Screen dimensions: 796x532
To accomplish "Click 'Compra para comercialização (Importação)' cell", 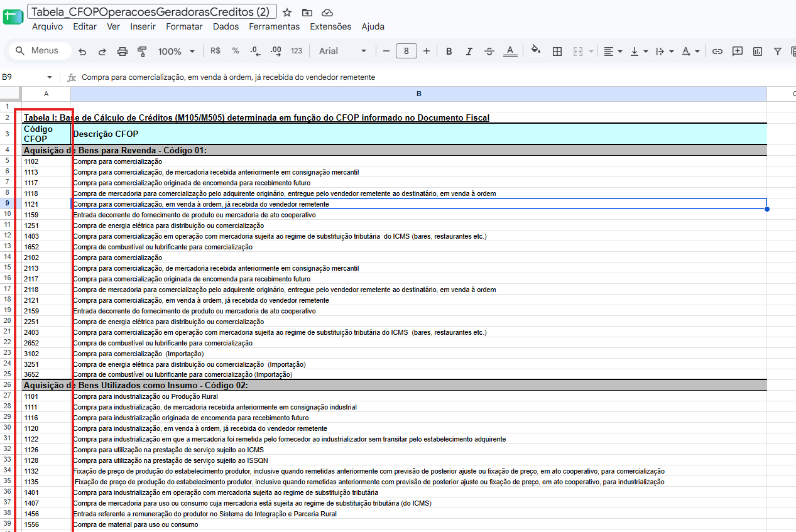I will 419,354.
